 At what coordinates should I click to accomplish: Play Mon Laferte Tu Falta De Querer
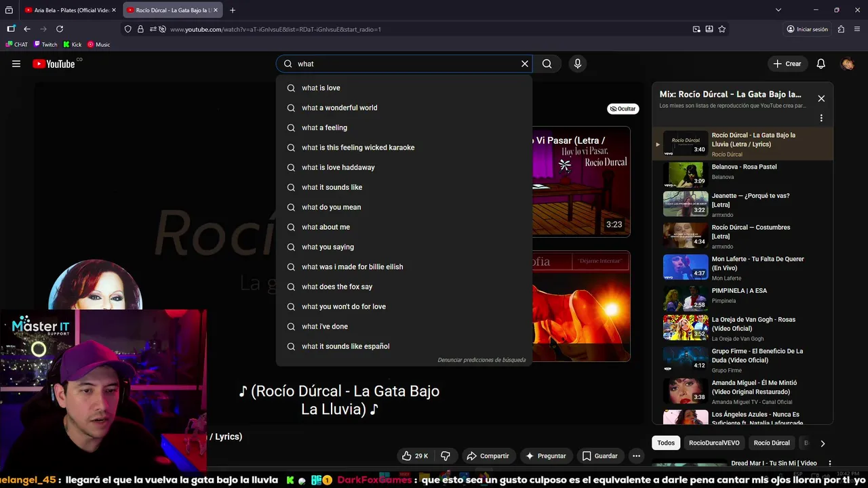743,266
